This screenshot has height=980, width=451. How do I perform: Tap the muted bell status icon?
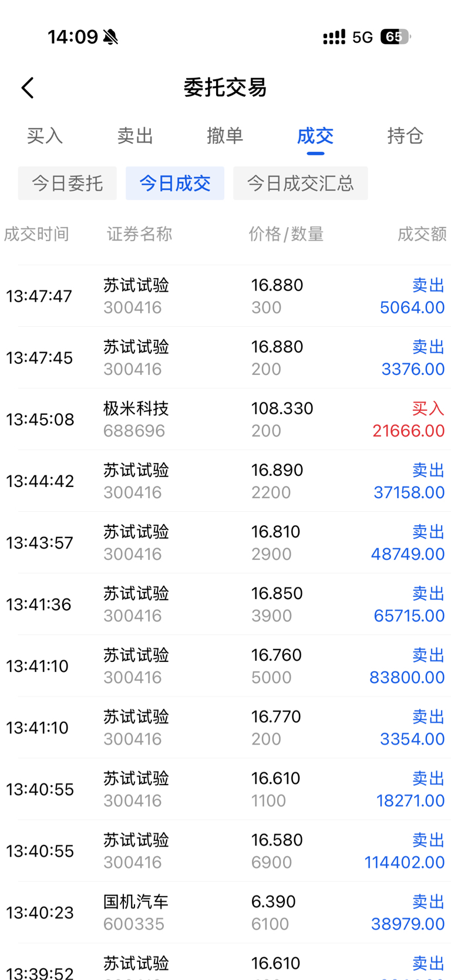pyautogui.click(x=110, y=37)
